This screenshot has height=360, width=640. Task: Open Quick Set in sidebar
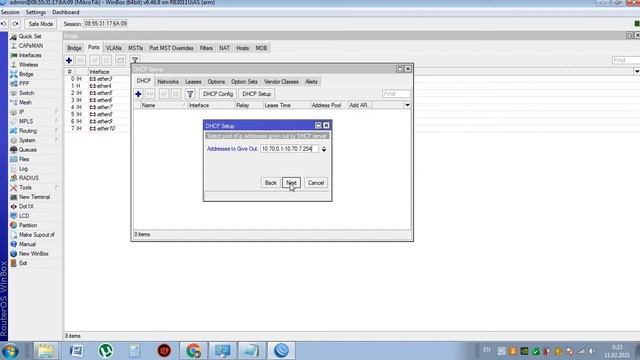tap(30, 36)
